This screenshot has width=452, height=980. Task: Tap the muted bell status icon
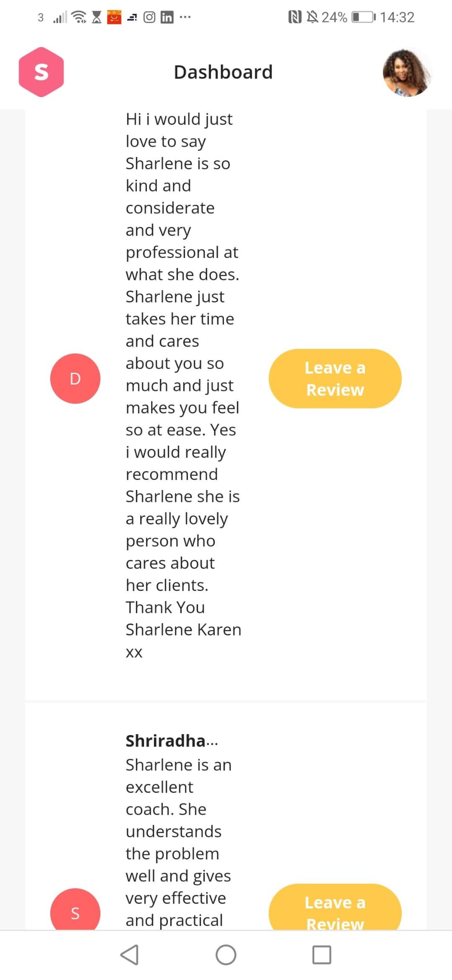coord(312,18)
